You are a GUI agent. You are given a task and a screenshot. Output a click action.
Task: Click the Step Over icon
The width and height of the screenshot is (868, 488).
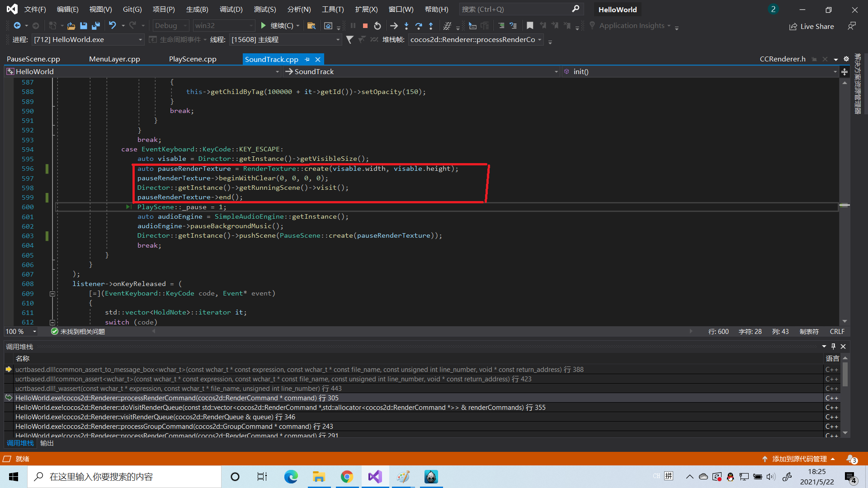pyautogui.click(x=419, y=26)
